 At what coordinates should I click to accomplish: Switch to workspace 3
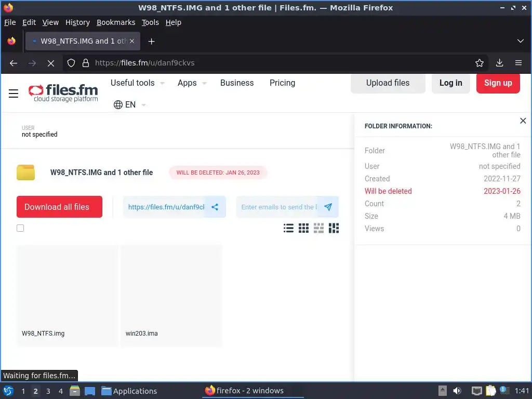click(48, 391)
